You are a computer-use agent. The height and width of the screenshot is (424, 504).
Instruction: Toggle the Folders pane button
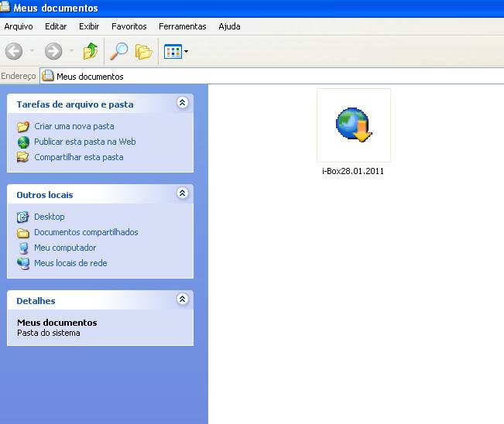pos(143,52)
